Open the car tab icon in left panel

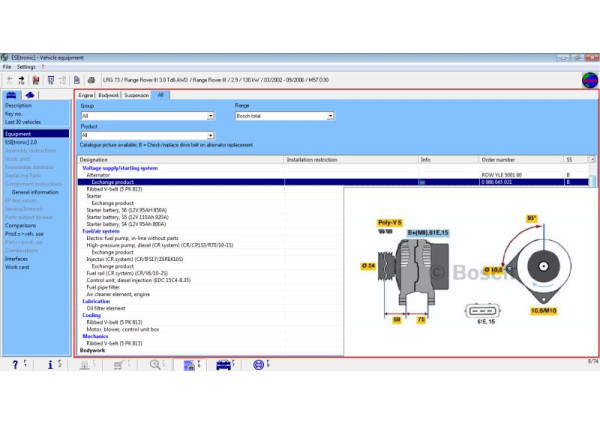click(x=11, y=95)
